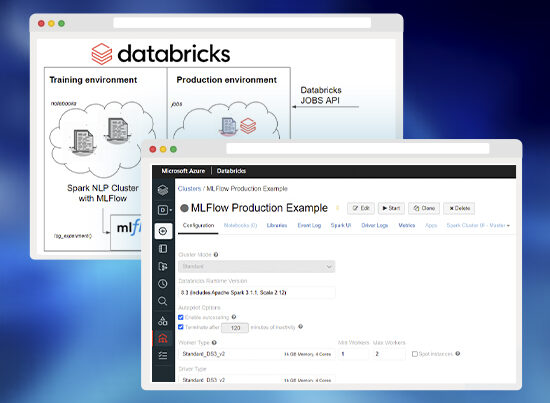
Task: Click the gray cluster status circle
Action: click(184, 208)
